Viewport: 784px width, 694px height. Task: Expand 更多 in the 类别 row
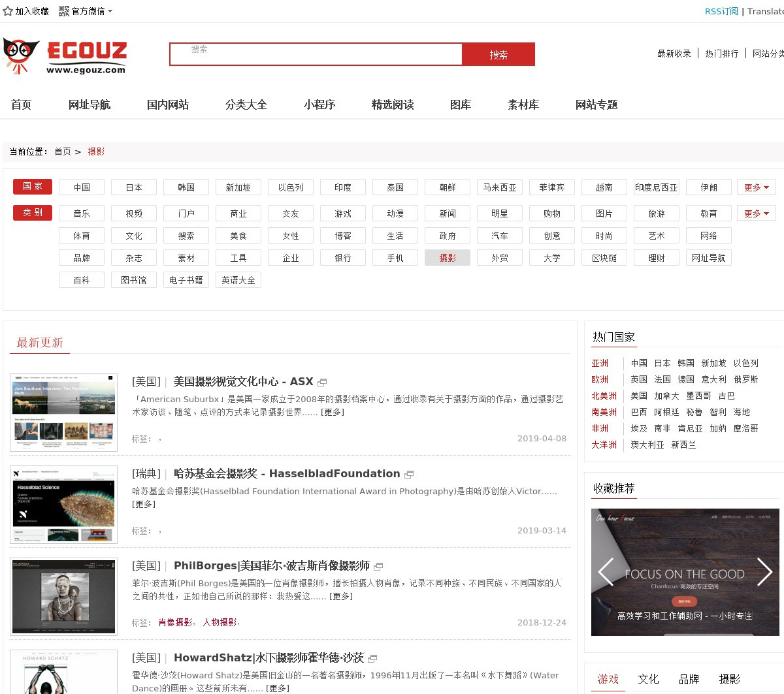(x=757, y=213)
